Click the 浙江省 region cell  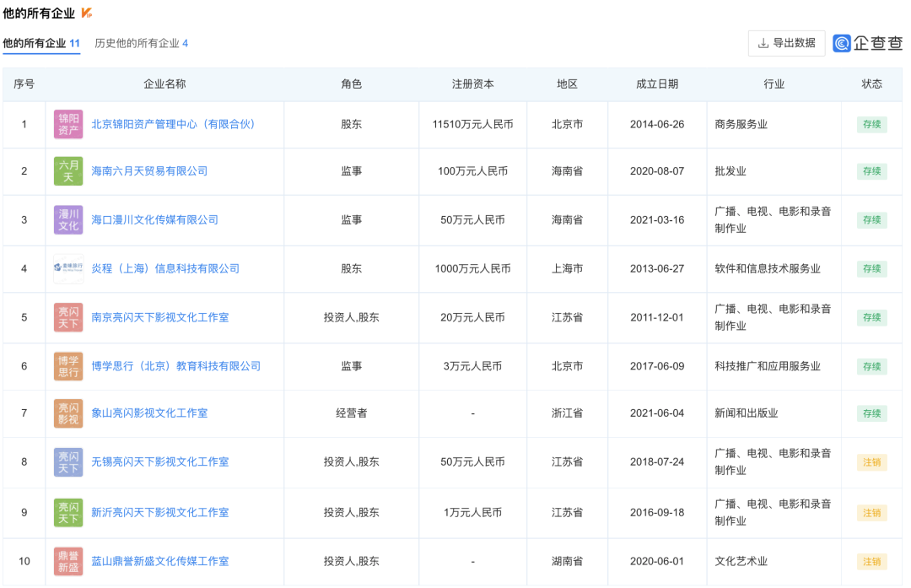pyautogui.click(x=567, y=413)
